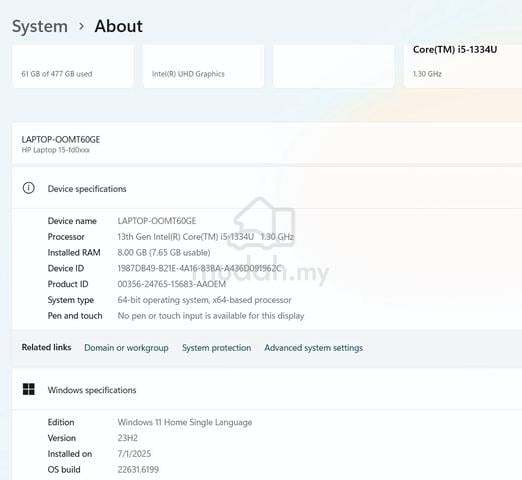This screenshot has width=522, height=480.
Task: Go back to System in breadcrumb
Action: 40,26
